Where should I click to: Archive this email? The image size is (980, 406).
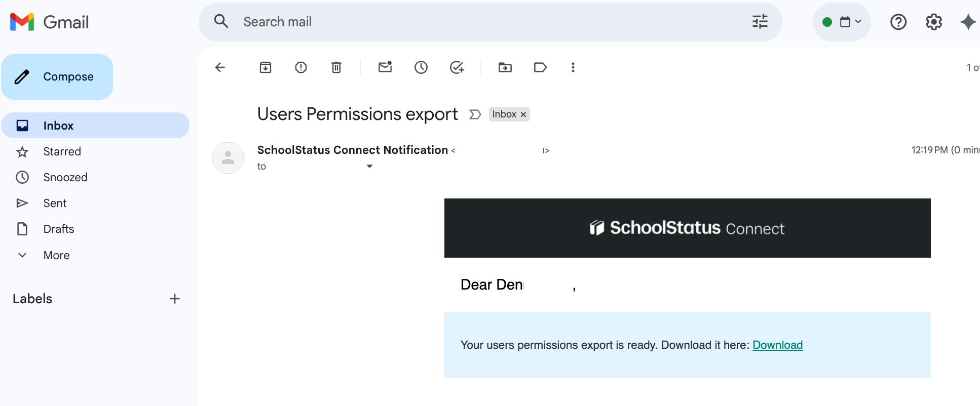click(266, 67)
